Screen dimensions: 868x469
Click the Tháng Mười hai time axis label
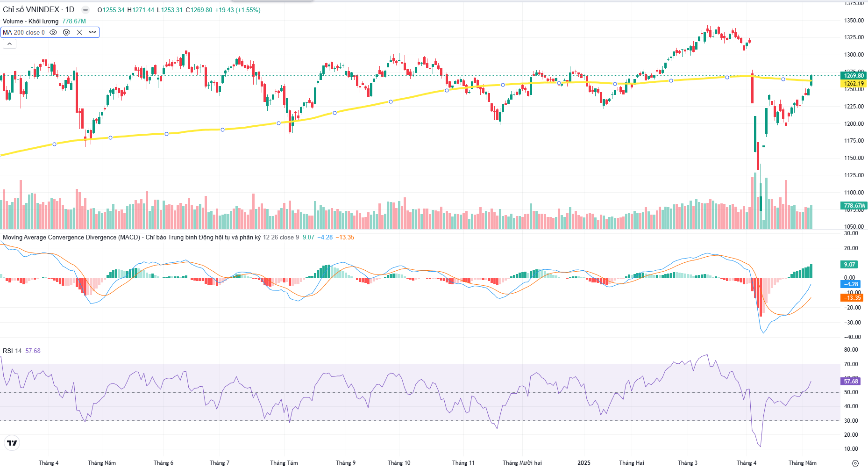(522, 463)
